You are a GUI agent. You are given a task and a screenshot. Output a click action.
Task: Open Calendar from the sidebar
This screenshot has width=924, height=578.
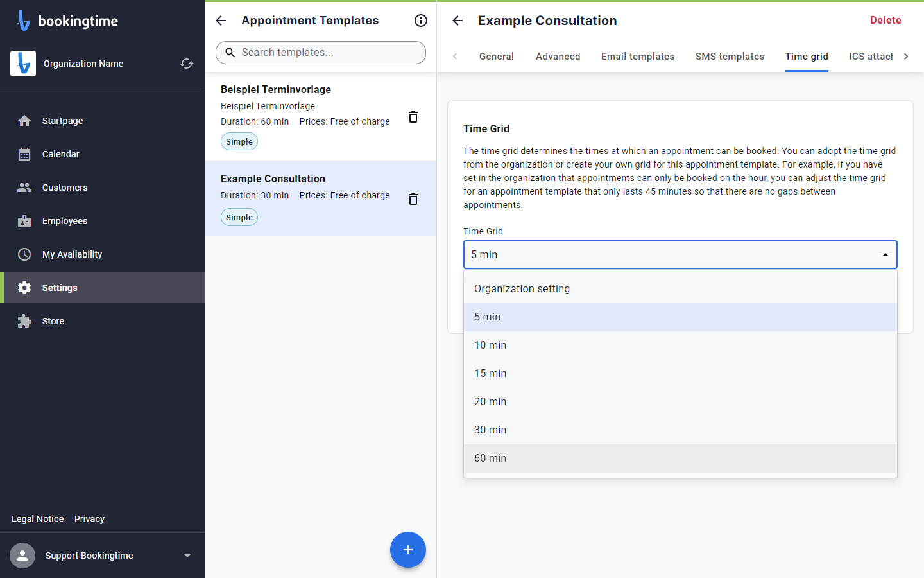(103, 154)
